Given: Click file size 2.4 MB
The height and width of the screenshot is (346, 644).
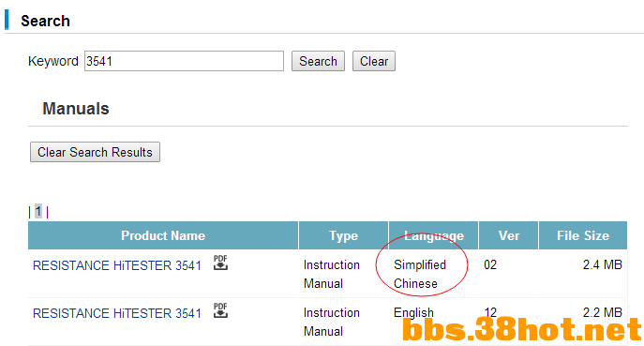Looking at the screenshot, I should [x=603, y=264].
